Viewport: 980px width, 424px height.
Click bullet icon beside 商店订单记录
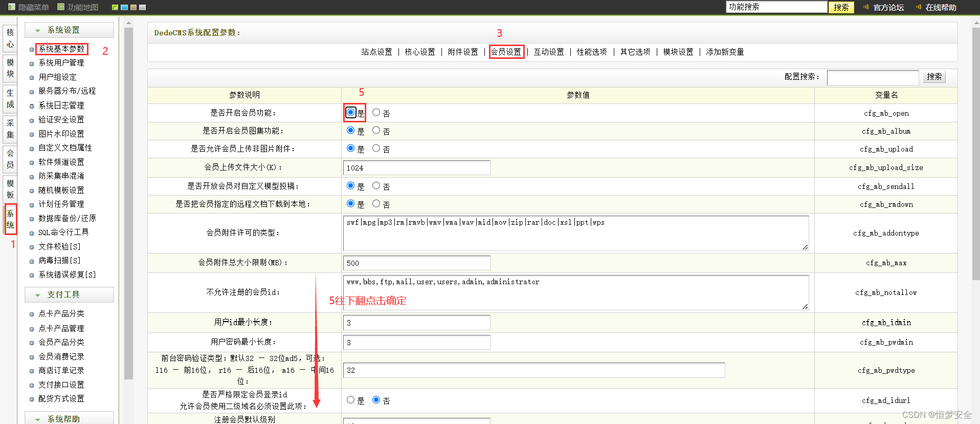tap(32, 371)
